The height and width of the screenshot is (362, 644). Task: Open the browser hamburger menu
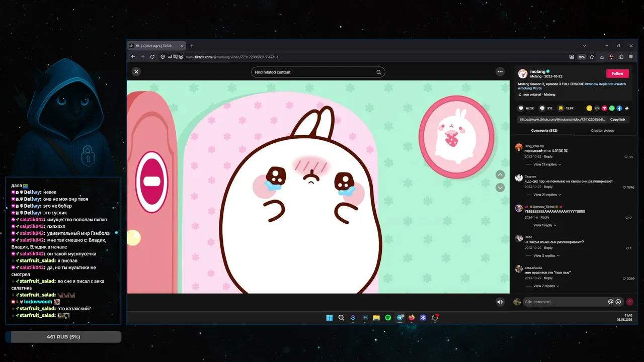631,57
